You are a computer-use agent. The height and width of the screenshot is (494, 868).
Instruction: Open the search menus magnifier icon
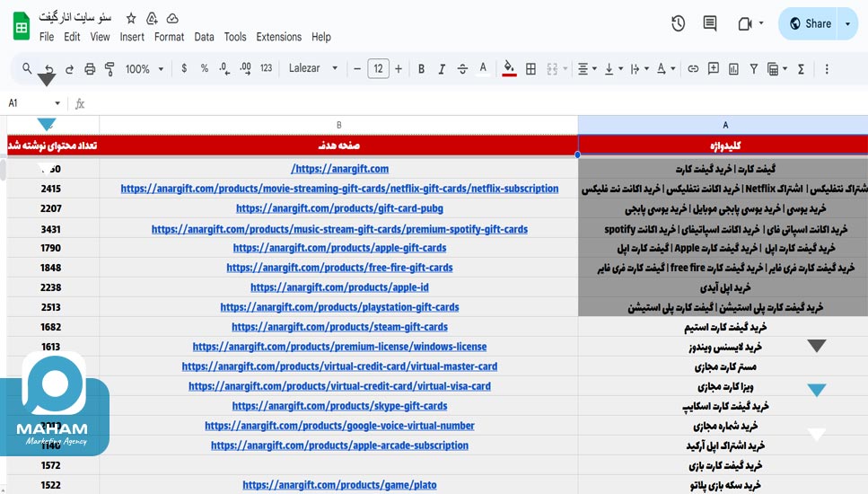click(x=27, y=68)
